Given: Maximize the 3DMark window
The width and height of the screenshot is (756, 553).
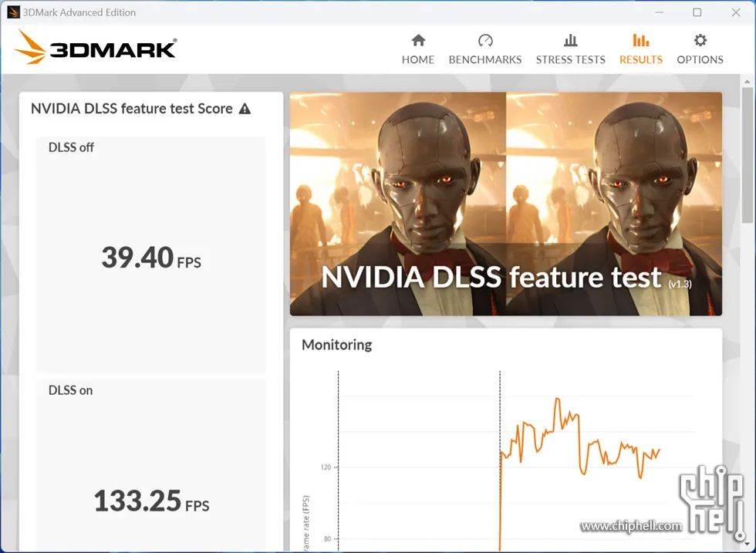Looking at the screenshot, I should [x=697, y=12].
